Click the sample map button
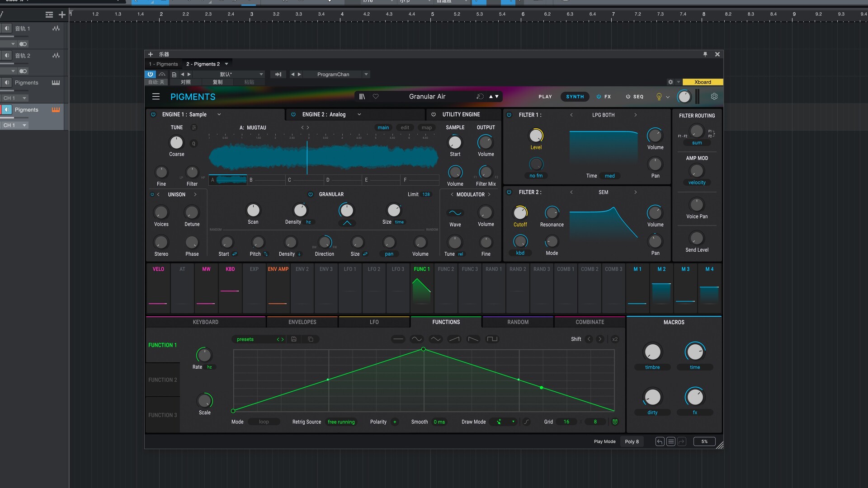Viewport: 868px width, 488px height. point(427,127)
